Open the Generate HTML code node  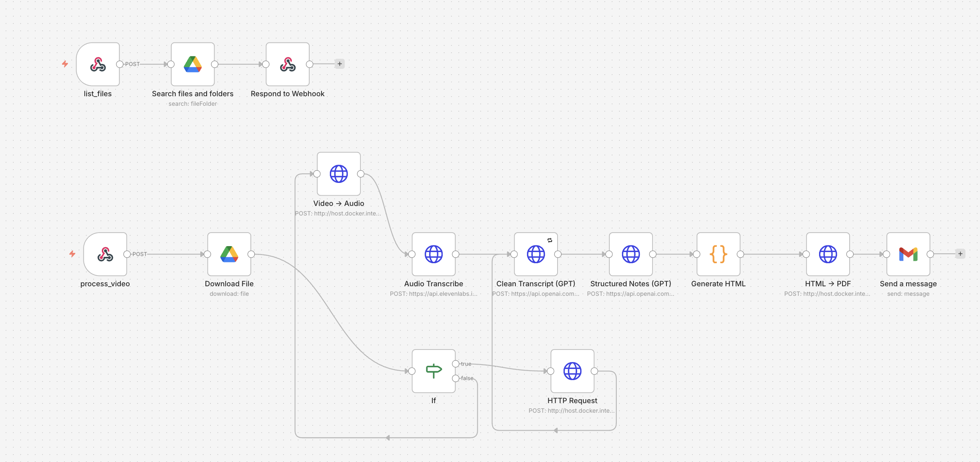[719, 254]
